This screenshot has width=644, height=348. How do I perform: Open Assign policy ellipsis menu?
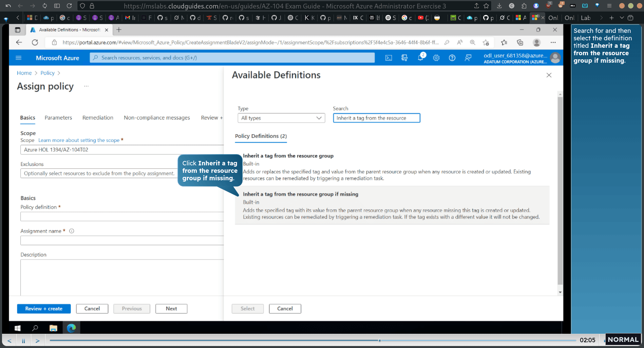click(86, 86)
